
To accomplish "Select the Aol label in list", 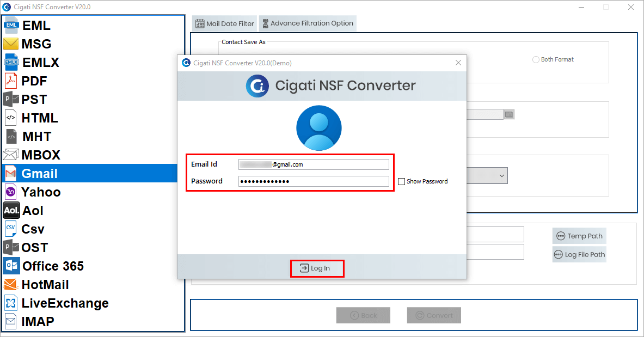I will point(33,210).
